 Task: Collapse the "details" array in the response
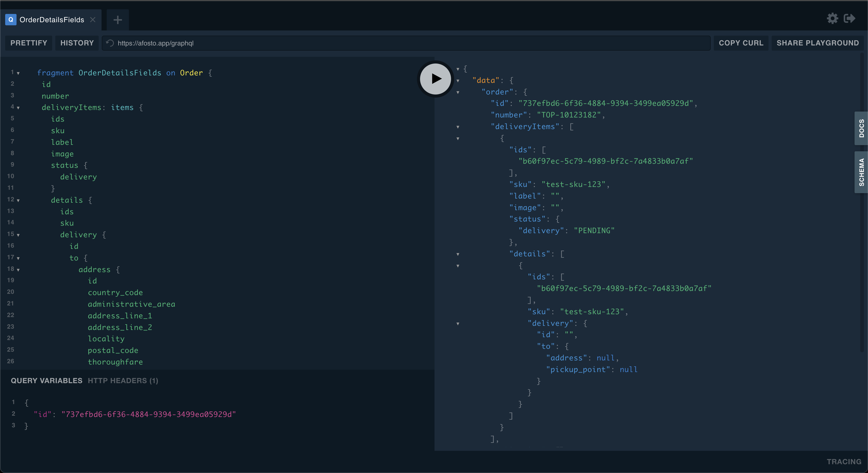[x=458, y=254]
